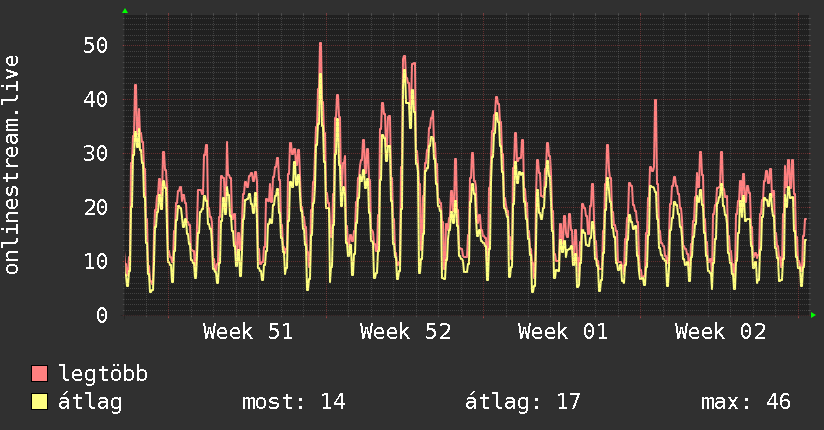
Task: Click the y-axis label 50
Action: [96, 45]
